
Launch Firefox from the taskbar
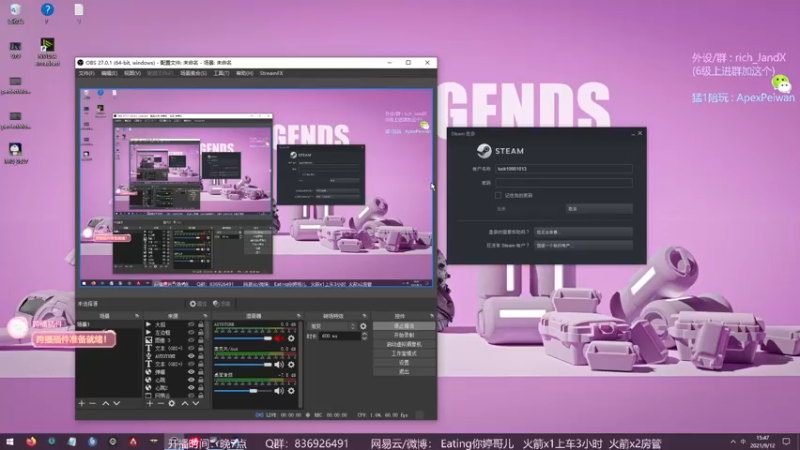click(31, 442)
